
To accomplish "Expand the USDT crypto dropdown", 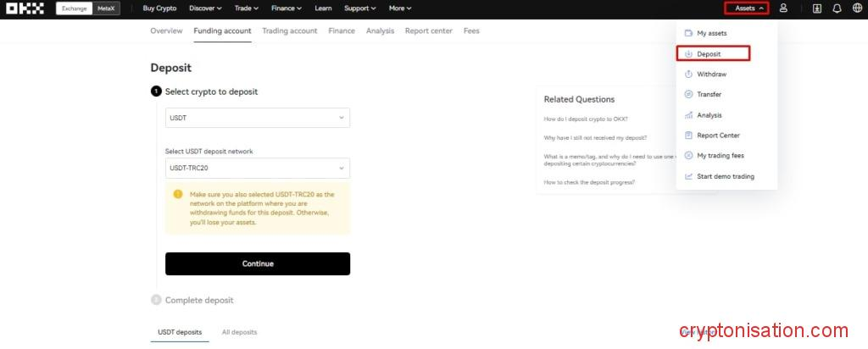I will click(257, 118).
